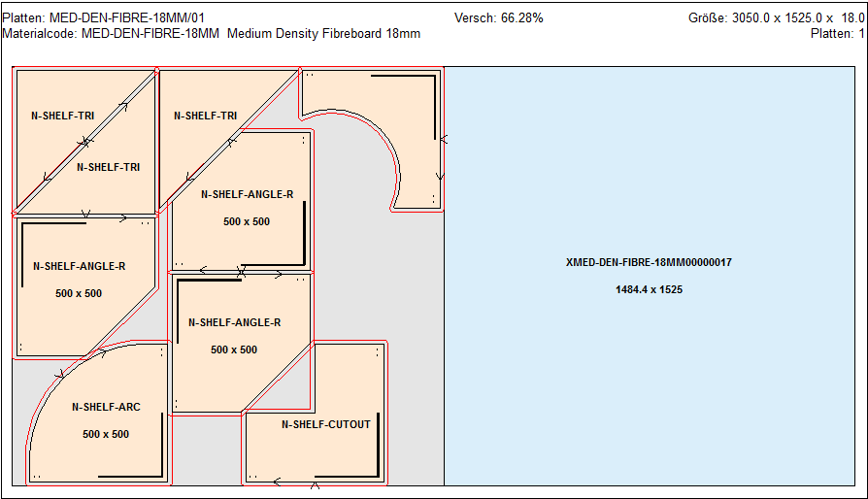Image resolution: width=868 pixels, height=499 pixels.
Task: Click the offcut size label 1484.4 x 1525
Action: pyautogui.click(x=649, y=289)
